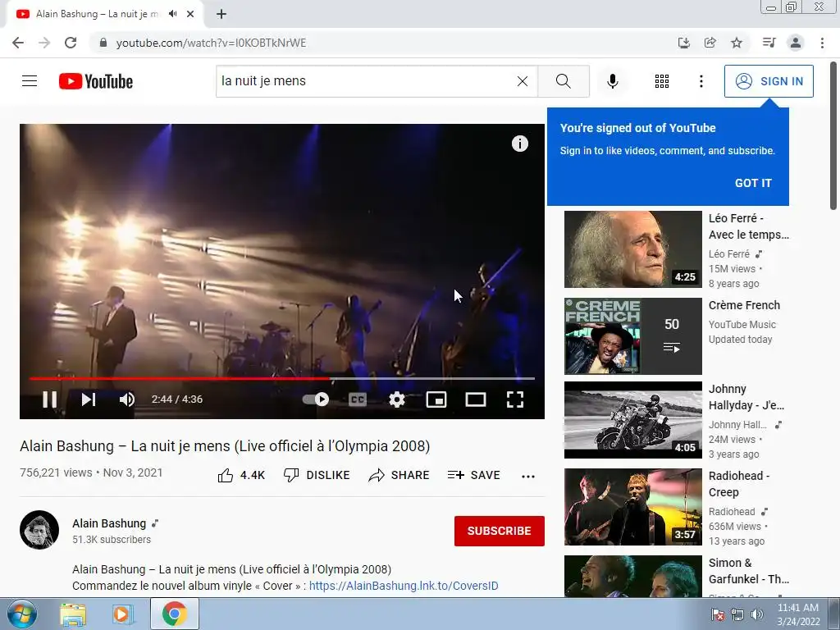Click the SIGN IN button
Viewport: 840px width, 630px height.
(x=769, y=81)
